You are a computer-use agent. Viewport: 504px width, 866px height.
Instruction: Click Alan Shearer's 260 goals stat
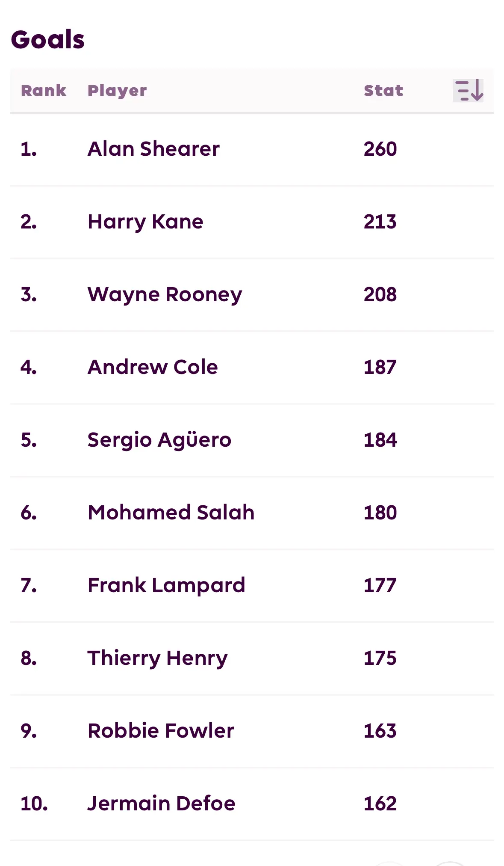tap(380, 149)
